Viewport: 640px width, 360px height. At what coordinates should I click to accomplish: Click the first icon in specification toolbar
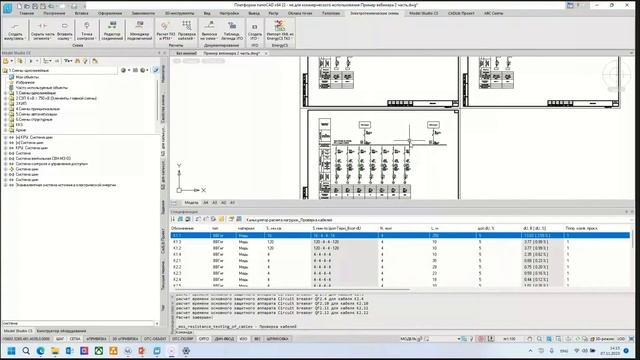point(173,219)
